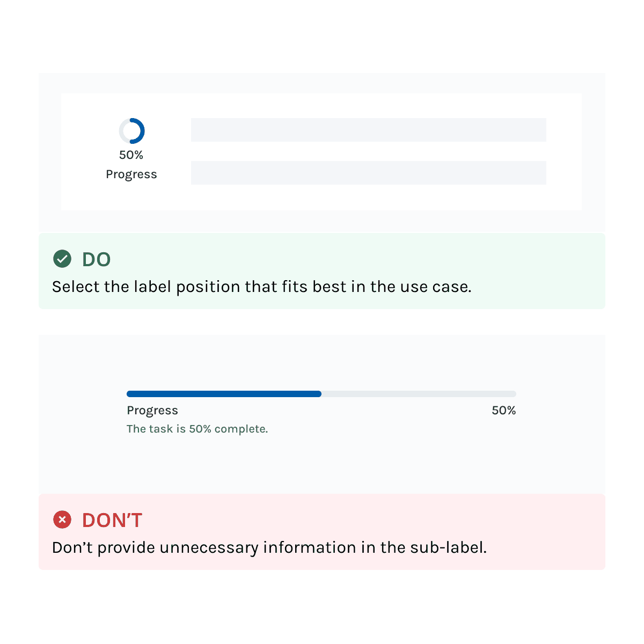
Task: Click the upper gray placeholder bar
Action: click(x=369, y=130)
